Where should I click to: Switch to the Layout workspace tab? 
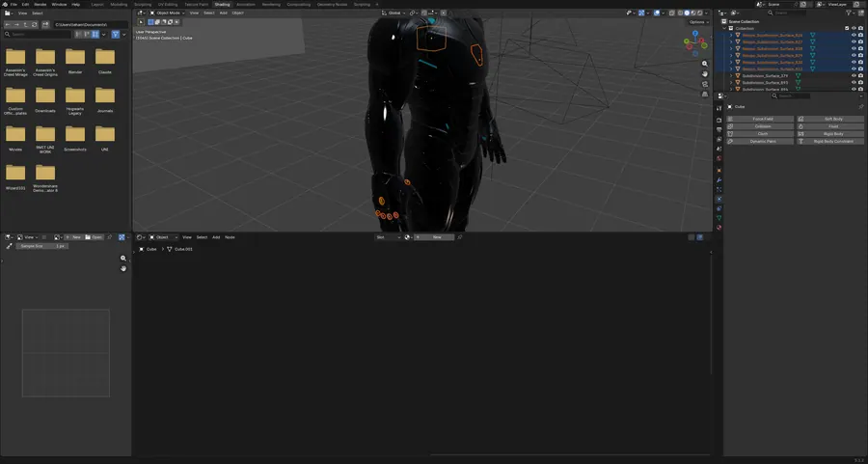[x=97, y=5]
